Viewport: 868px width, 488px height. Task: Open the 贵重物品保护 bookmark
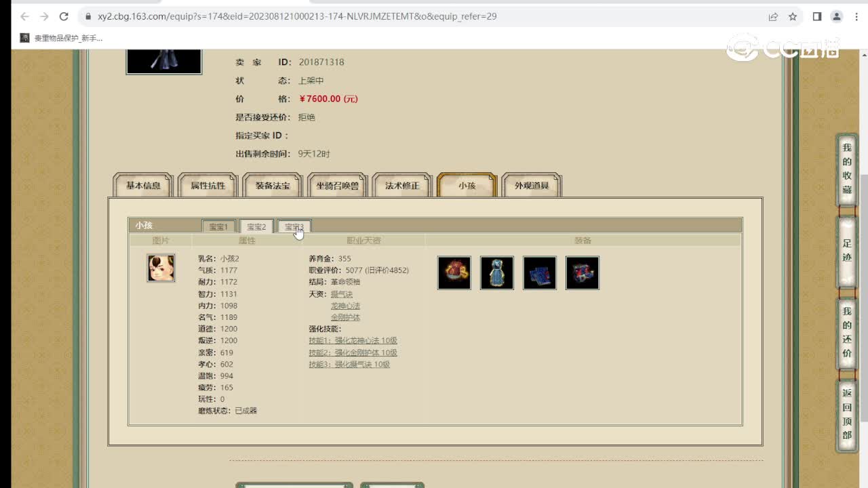coord(61,38)
